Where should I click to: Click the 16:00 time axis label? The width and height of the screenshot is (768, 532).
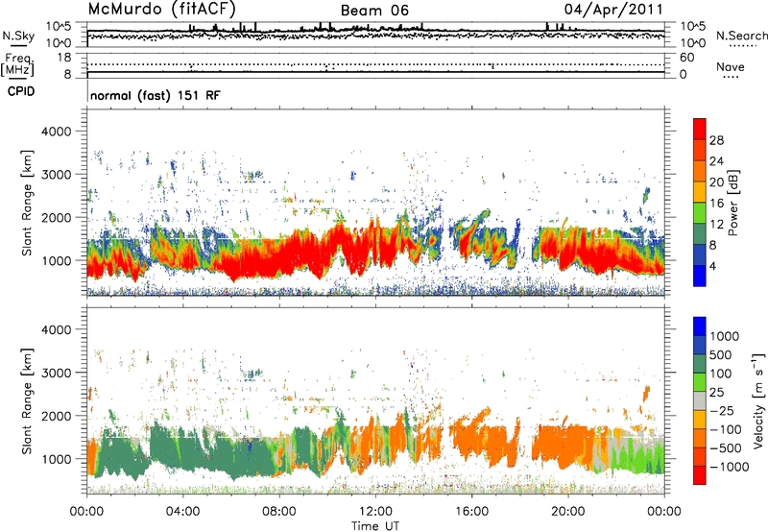(x=471, y=512)
